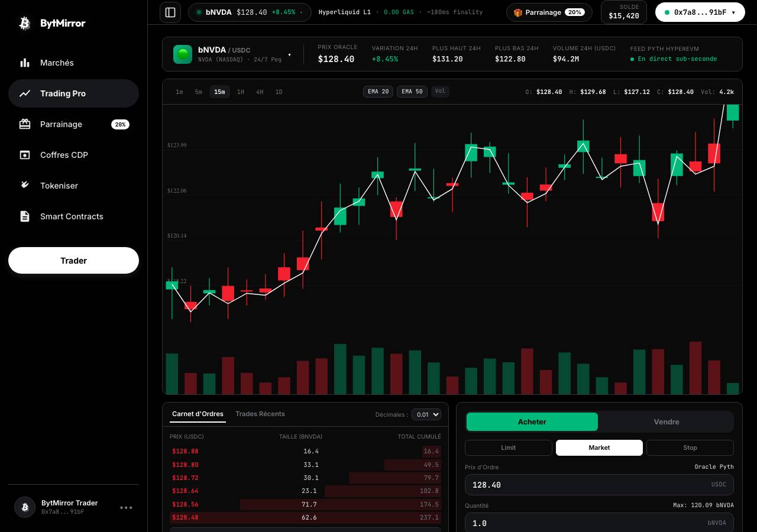Select the 15m timeframe
The height and width of the screenshot is (532, 757).
pos(219,92)
